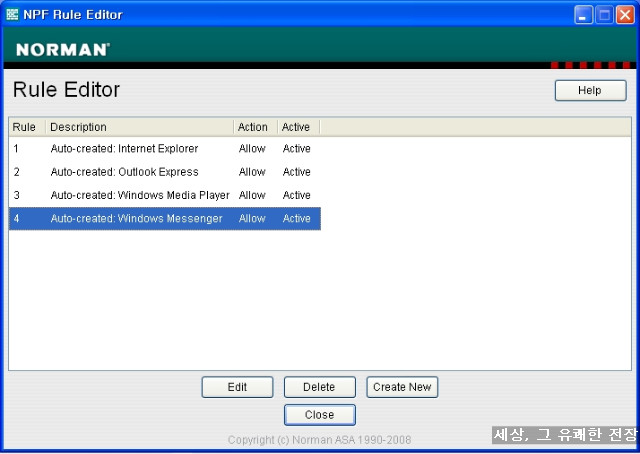Click the Edit button
Image resolution: width=640 pixels, height=454 pixels.
point(237,387)
